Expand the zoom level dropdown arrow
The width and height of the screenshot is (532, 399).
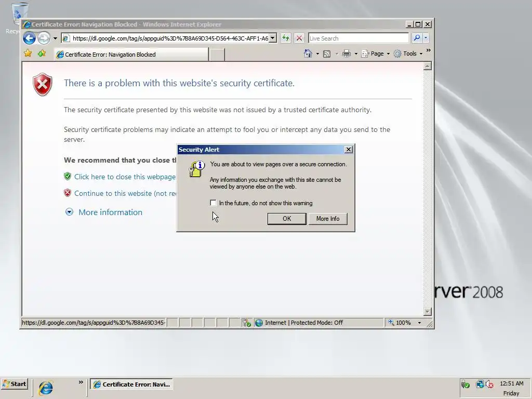pyautogui.click(x=419, y=323)
